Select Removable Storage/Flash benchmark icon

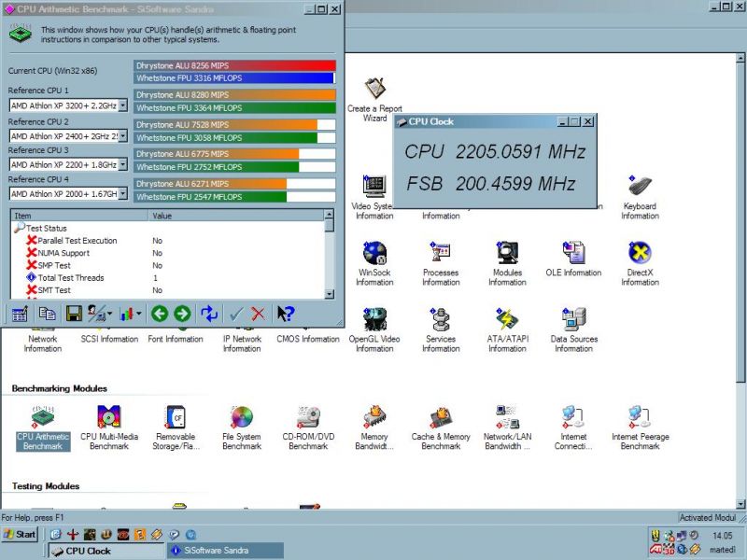(x=176, y=427)
